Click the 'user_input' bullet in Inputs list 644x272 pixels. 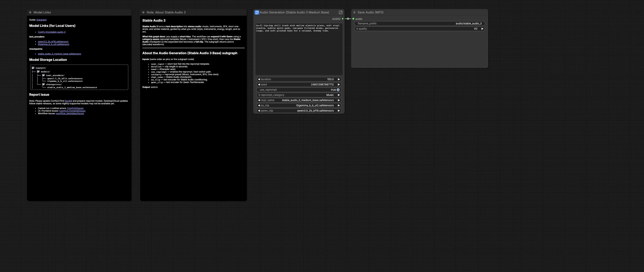click(180, 64)
